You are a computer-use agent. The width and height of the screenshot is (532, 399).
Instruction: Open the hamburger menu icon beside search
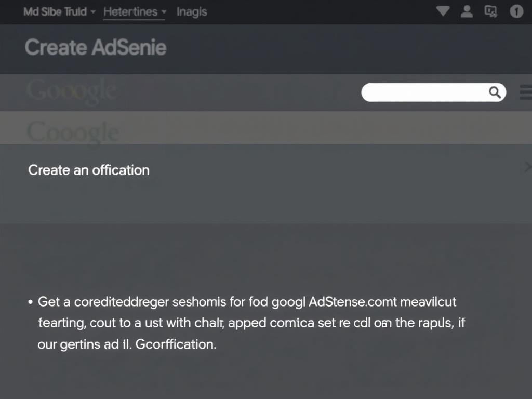point(526,92)
